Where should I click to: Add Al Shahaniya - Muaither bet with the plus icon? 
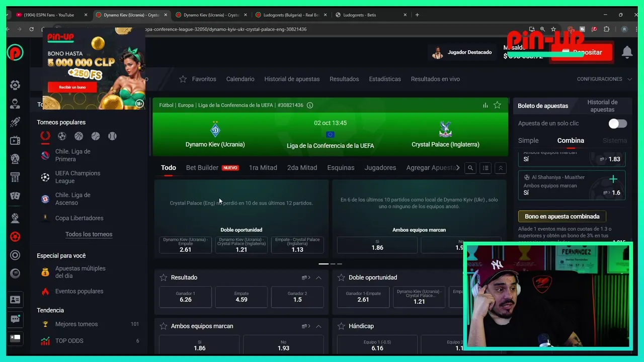(613, 179)
